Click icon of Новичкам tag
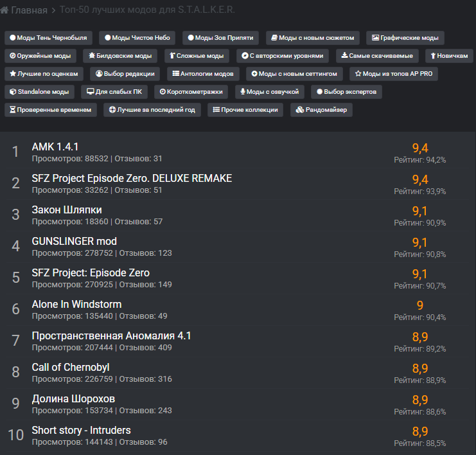 point(433,55)
